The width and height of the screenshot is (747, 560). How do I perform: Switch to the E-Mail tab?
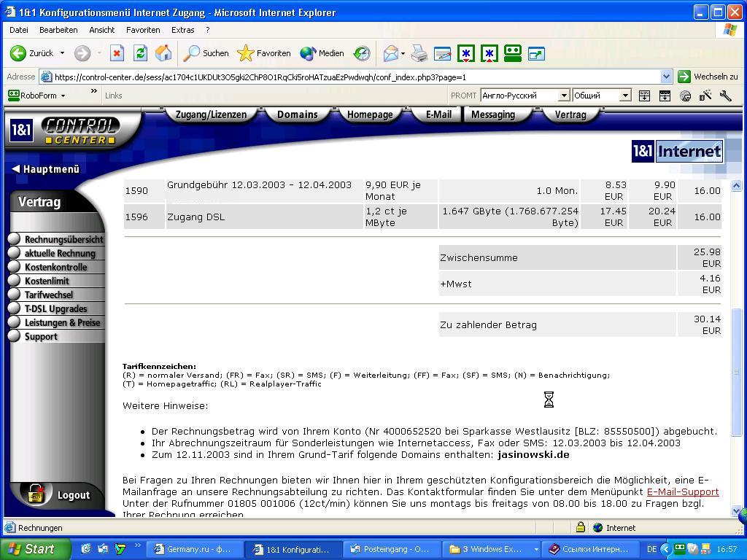point(438,114)
